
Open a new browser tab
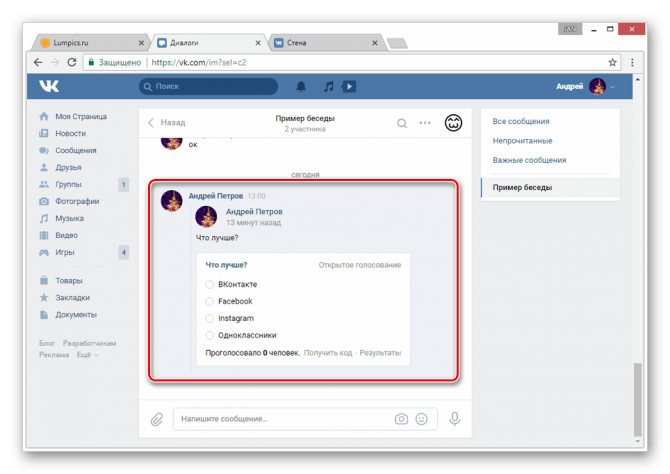click(x=397, y=43)
